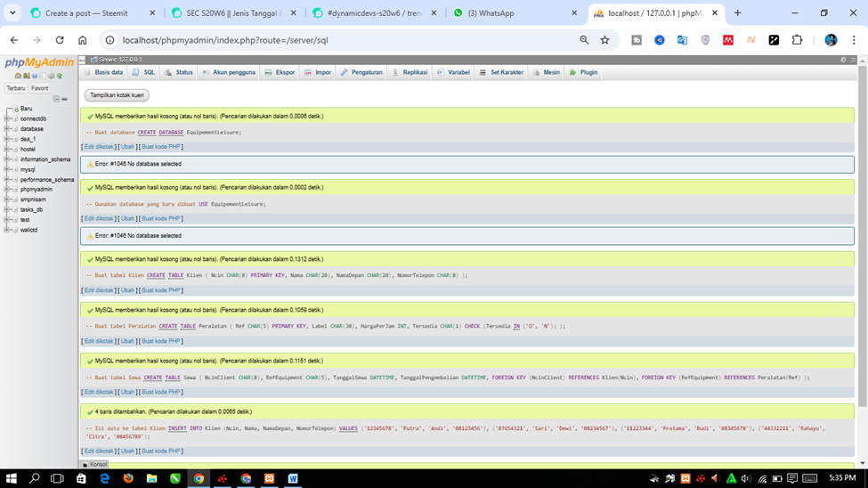The image size is (868, 488).
Task: Click the collapse top menu arrow icon
Action: click(x=853, y=60)
